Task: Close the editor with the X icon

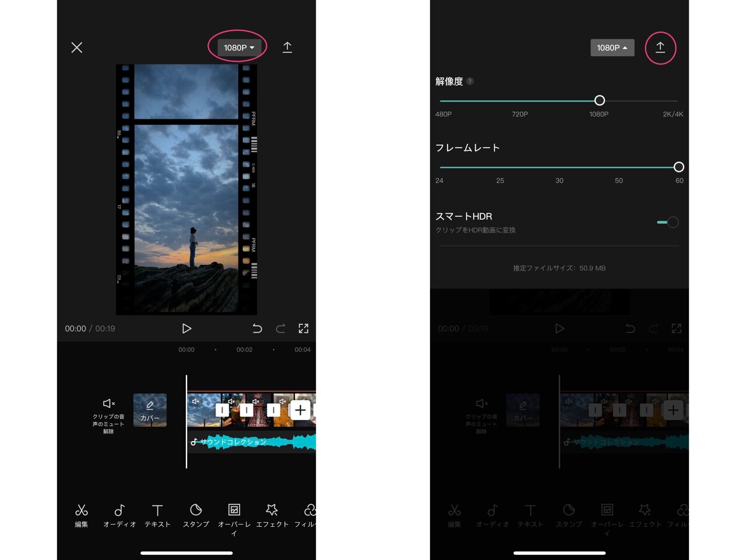Action: click(76, 47)
